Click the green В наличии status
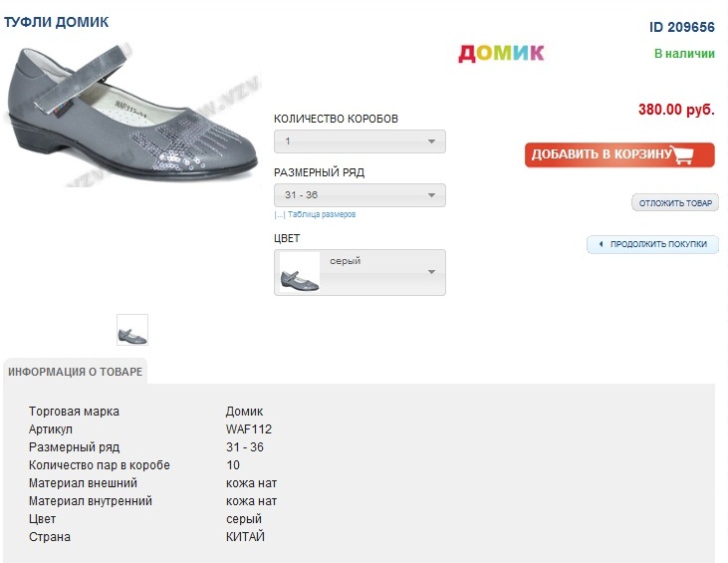 pos(684,53)
